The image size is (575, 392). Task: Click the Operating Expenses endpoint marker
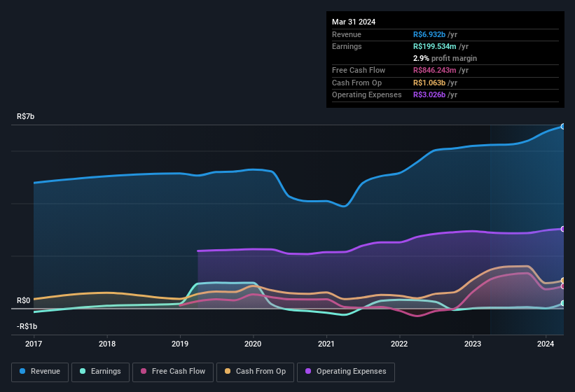pyautogui.click(x=563, y=229)
